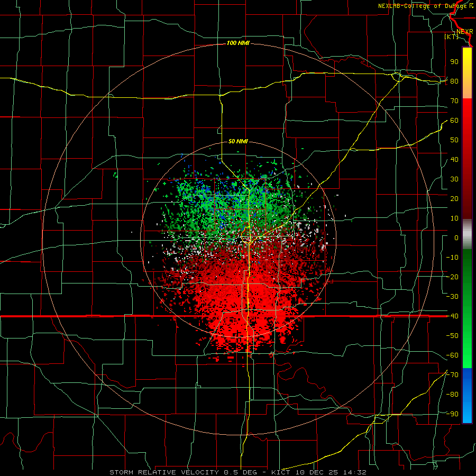Select the -20 value on the velocity scale

(x=452, y=277)
